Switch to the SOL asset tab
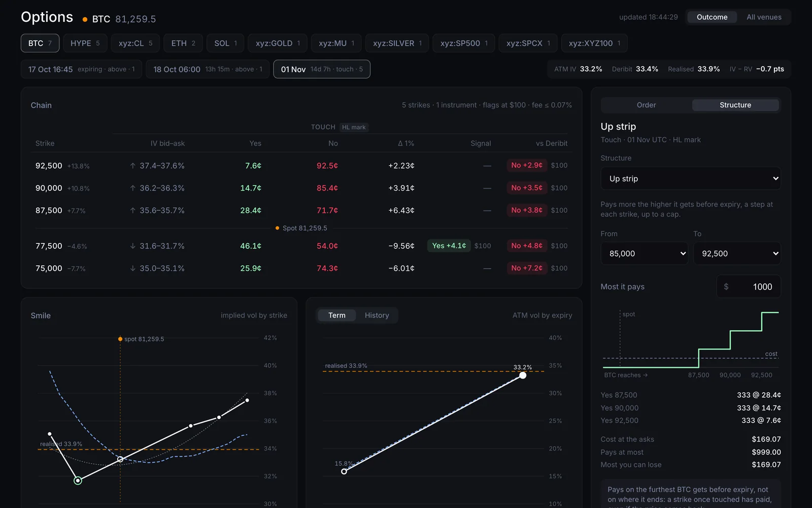The image size is (812, 508). (225, 43)
